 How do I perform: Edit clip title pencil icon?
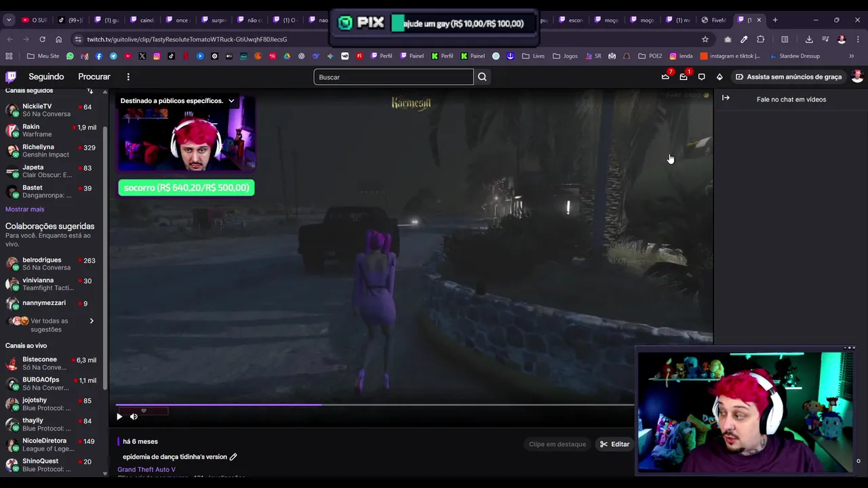(233, 457)
